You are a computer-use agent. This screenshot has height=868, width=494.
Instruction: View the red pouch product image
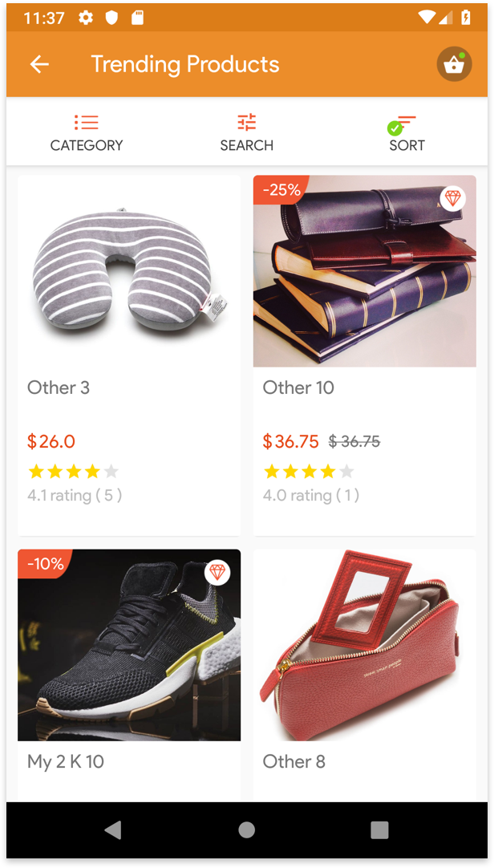(365, 645)
